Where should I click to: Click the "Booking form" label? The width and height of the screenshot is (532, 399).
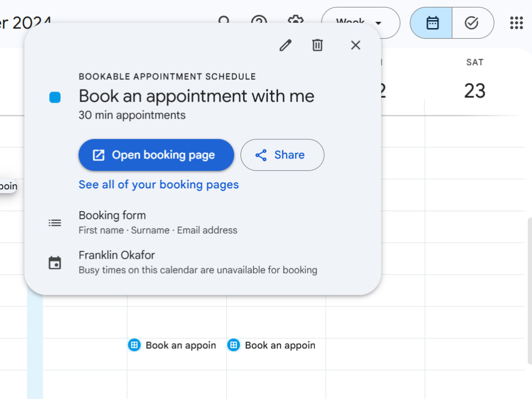click(112, 215)
